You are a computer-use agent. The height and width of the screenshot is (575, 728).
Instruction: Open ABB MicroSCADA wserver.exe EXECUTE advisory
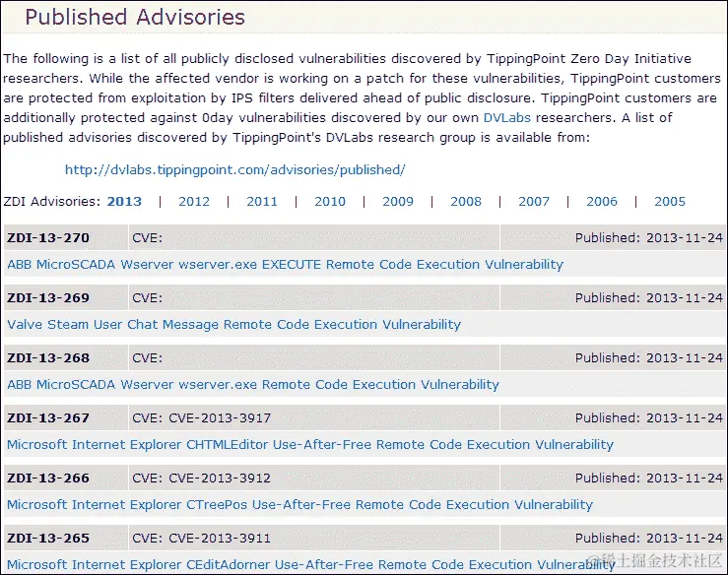coord(285,265)
